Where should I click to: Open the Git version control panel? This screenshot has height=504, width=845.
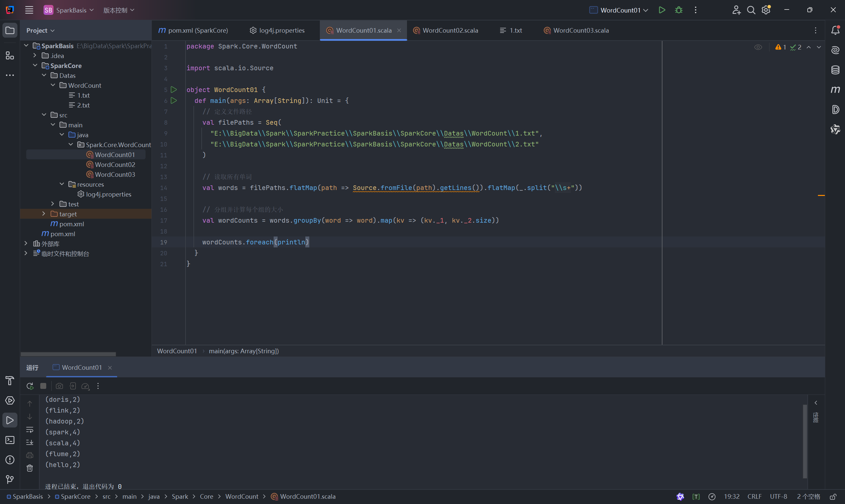pyautogui.click(x=10, y=479)
